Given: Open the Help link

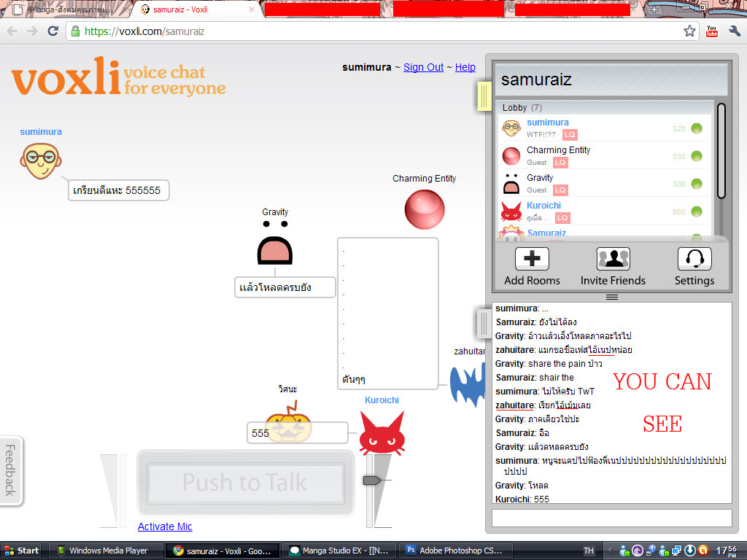Looking at the screenshot, I should (465, 67).
